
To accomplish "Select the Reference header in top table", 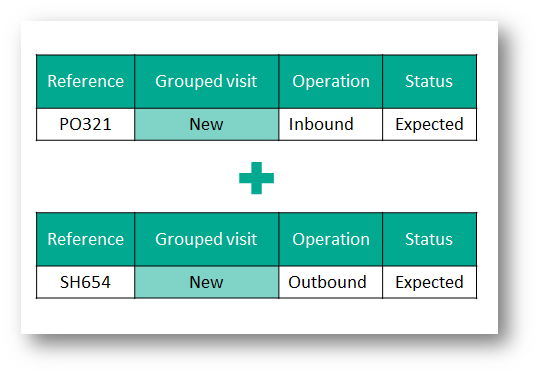I will (85, 82).
